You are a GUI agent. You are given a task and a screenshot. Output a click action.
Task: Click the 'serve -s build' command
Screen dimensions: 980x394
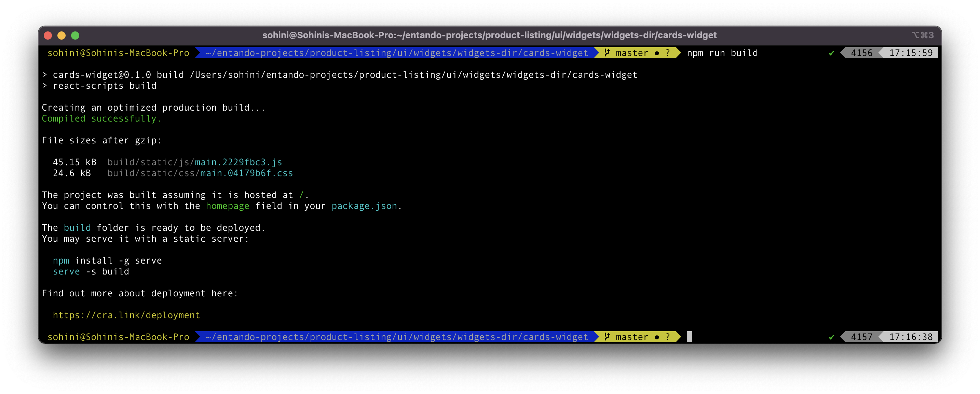tap(91, 272)
